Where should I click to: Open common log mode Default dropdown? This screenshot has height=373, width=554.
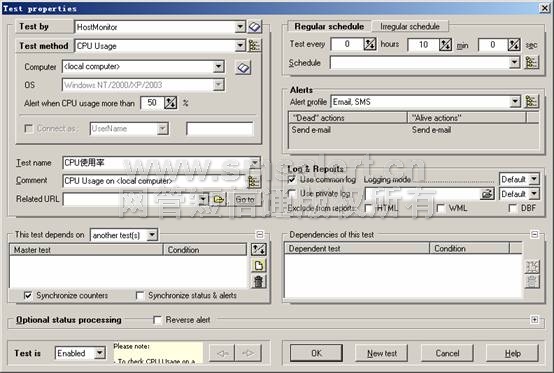[534, 179]
